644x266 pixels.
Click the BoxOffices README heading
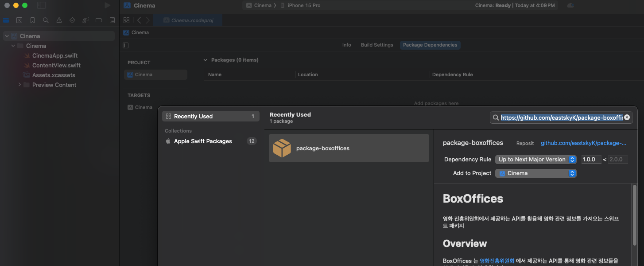click(473, 199)
